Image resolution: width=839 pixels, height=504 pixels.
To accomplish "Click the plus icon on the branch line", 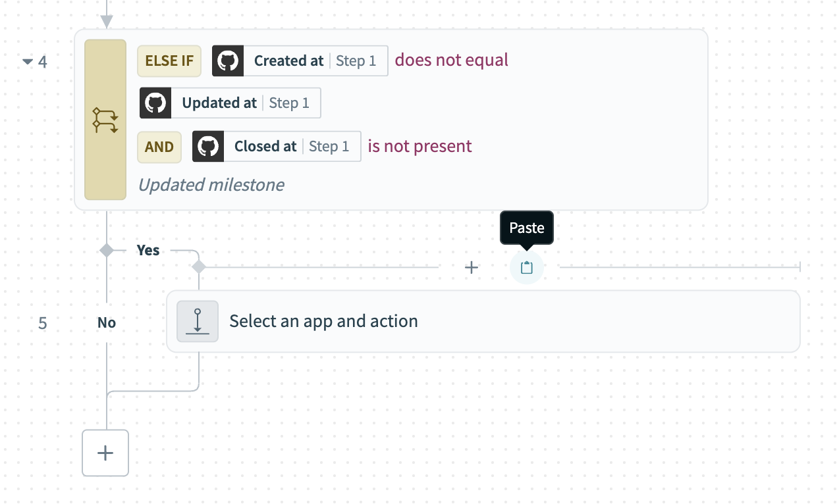I will click(x=471, y=267).
